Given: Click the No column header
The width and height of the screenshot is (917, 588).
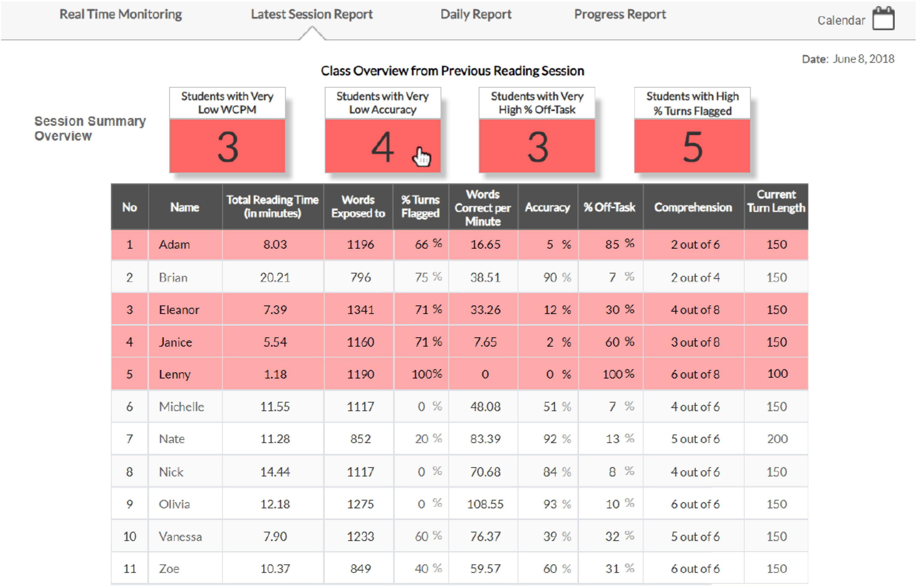Looking at the screenshot, I should 129,207.
